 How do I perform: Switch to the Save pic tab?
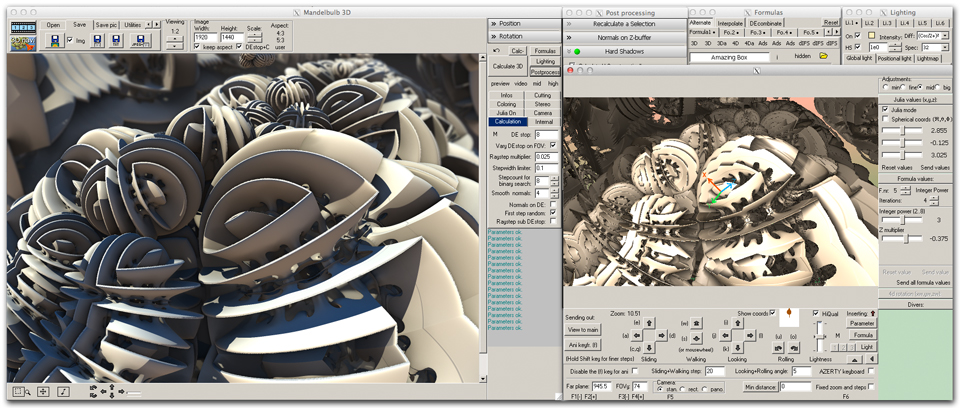107,25
